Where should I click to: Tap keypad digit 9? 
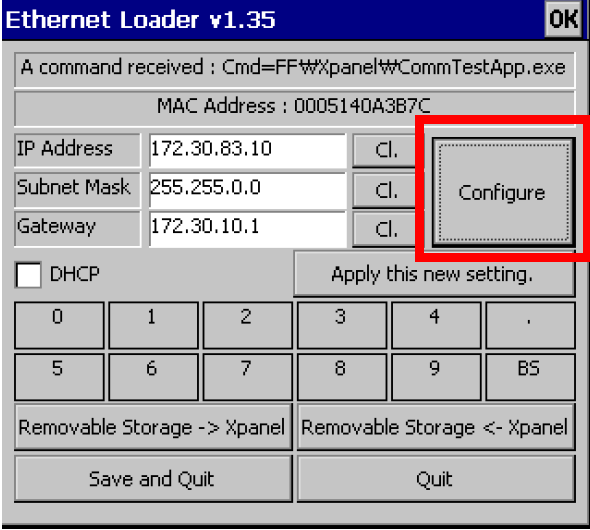[436, 377]
